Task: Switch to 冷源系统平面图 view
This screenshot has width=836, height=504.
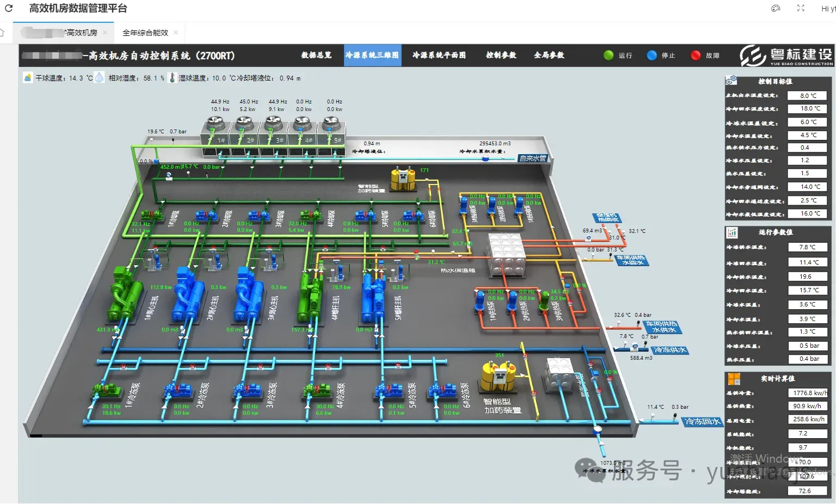Action: tap(439, 55)
